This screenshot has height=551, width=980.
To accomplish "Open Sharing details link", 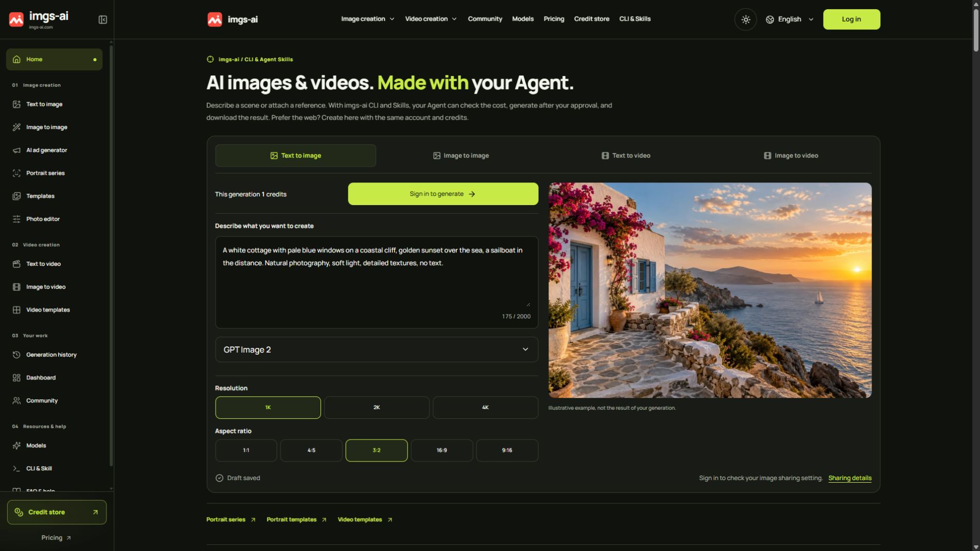I will pyautogui.click(x=850, y=478).
